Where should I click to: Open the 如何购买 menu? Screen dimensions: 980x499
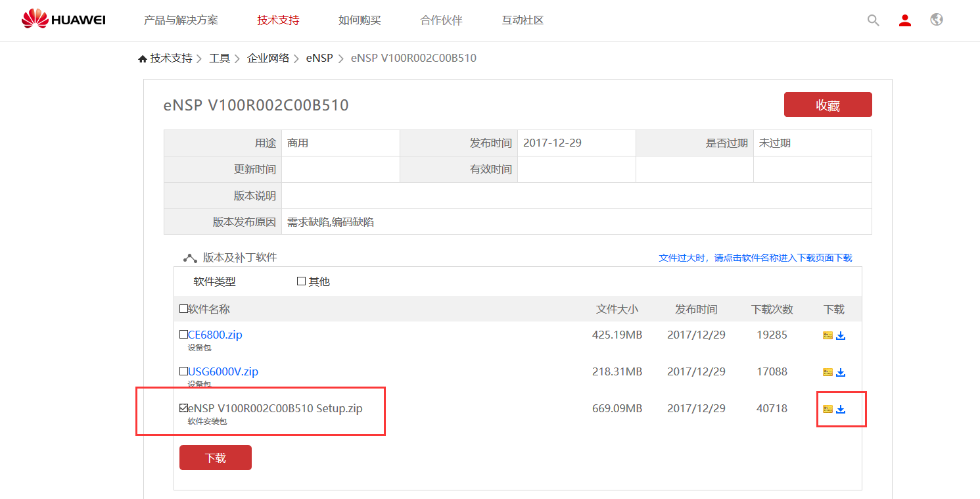(360, 20)
